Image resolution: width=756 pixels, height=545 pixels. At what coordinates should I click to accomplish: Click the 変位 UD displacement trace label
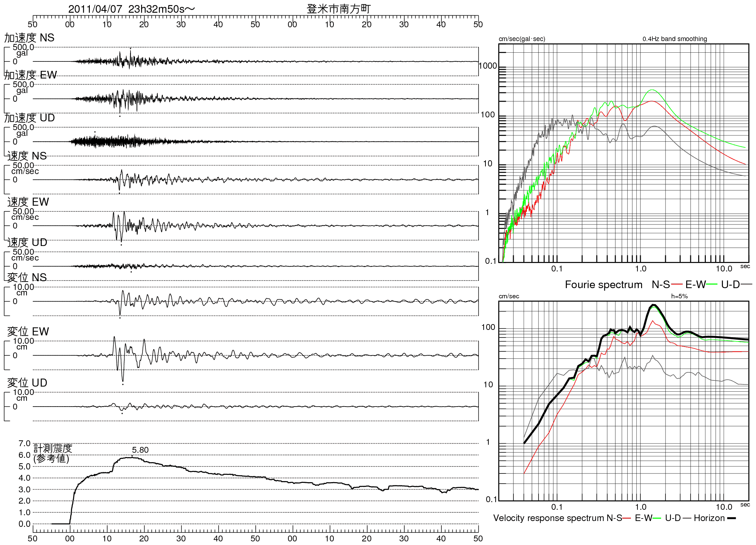click(x=27, y=383)
